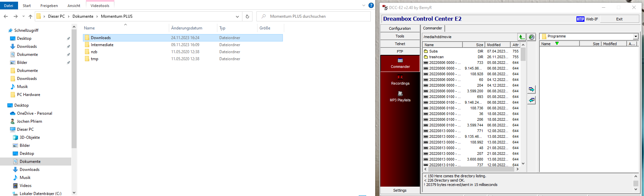
Task: Go up one directory in Commander
Action: click(522, 37)
